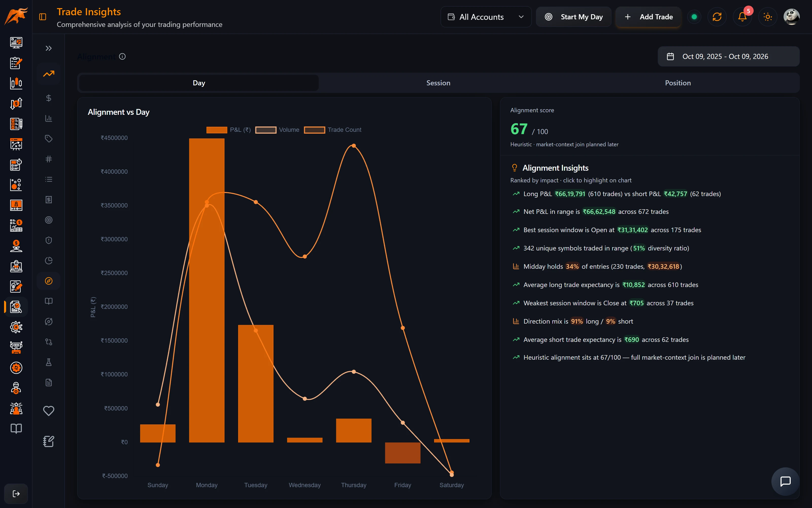Select the compass alignment icon

coord(49,281)
